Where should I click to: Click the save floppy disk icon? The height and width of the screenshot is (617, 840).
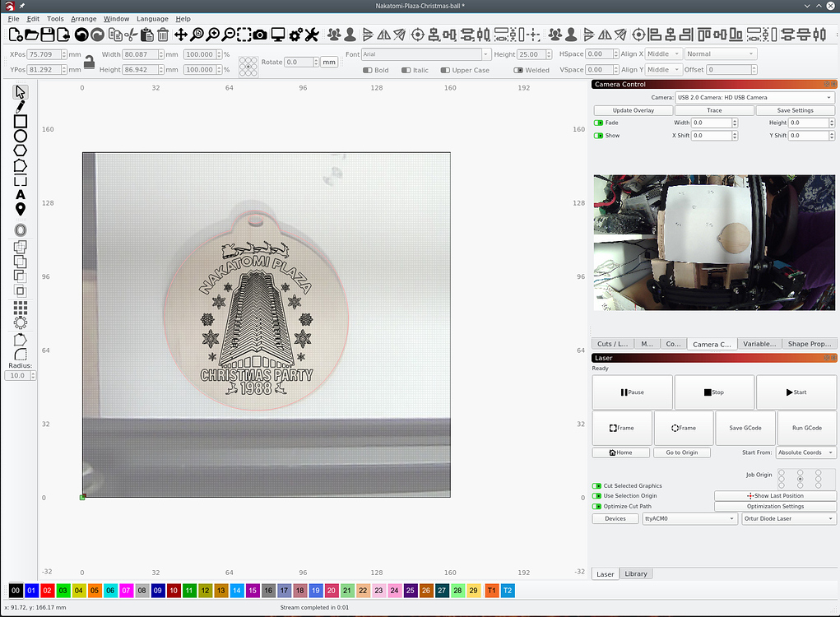(48, 35)
